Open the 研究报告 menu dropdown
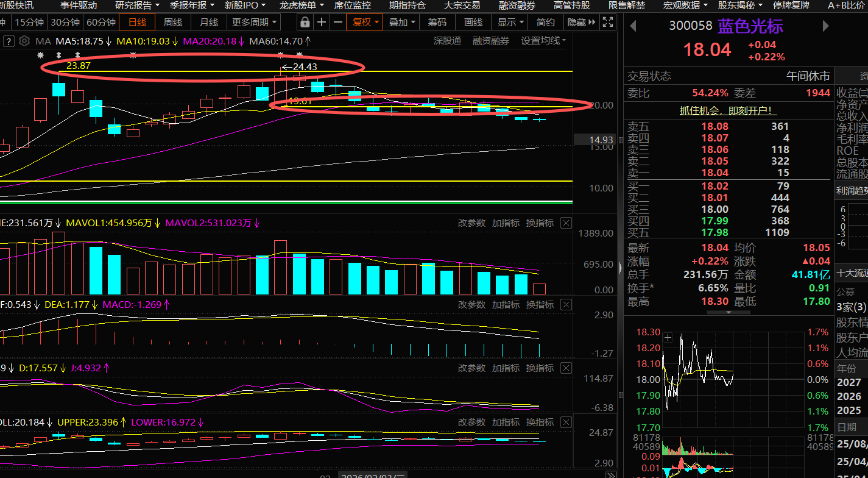This screenshot has height=478, width=868. pos(137,5)
